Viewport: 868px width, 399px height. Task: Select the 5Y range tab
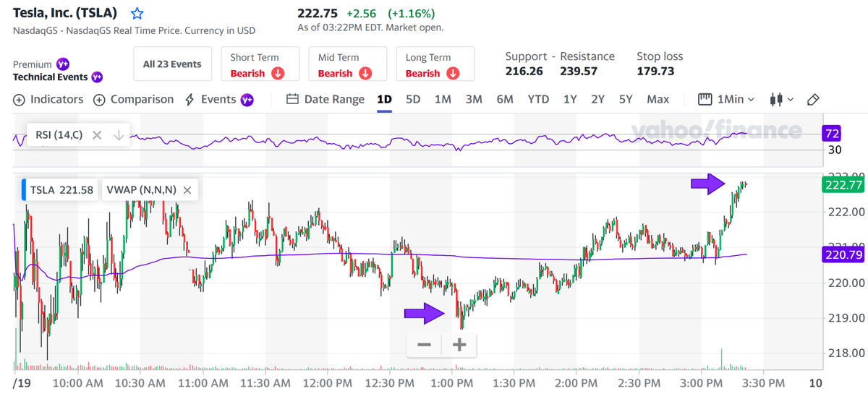tap(626, 99)
